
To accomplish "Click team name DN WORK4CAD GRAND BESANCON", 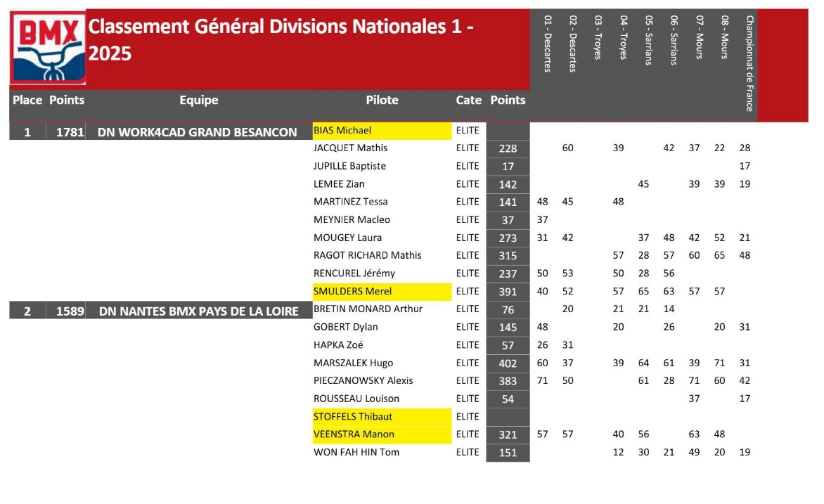I will [x=197, y=132].
